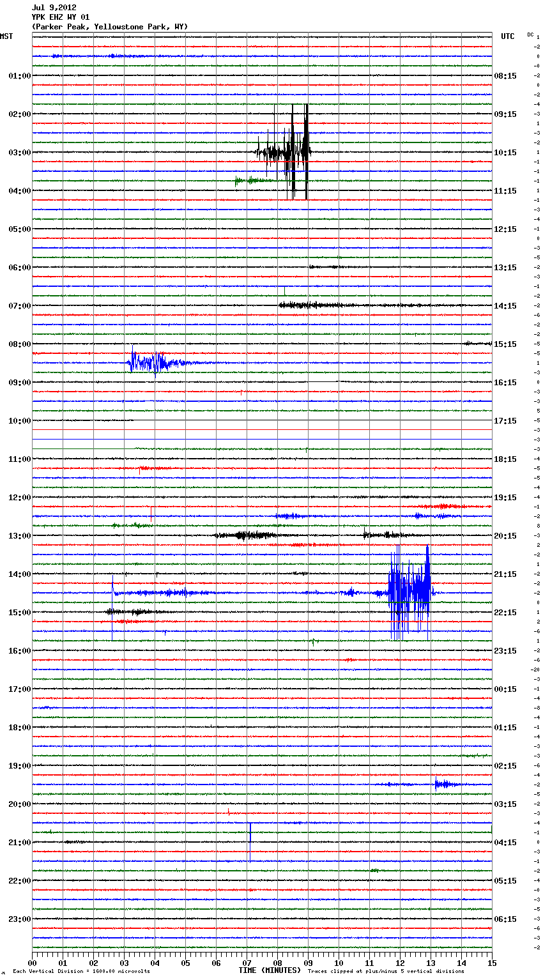
Task: Select the 20:00 MST row label
Action: click(20, 804)
